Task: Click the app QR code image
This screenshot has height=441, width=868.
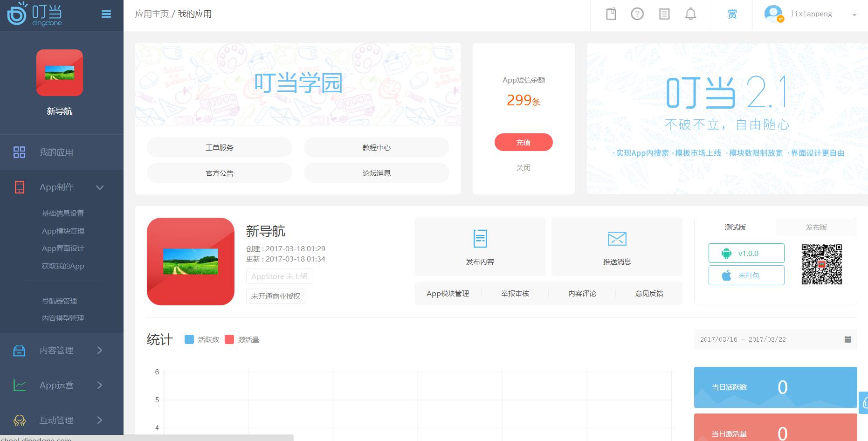Action: (822, 263)
